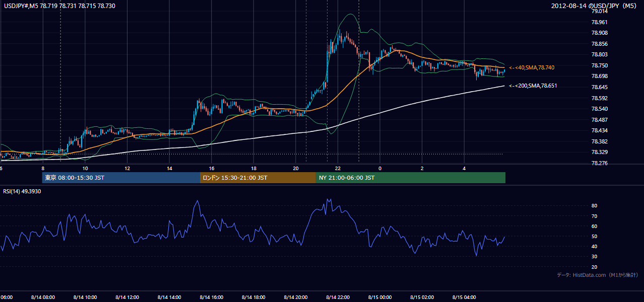
Task: Click the 8/14 16:00 time label
Action: point(211,297)
